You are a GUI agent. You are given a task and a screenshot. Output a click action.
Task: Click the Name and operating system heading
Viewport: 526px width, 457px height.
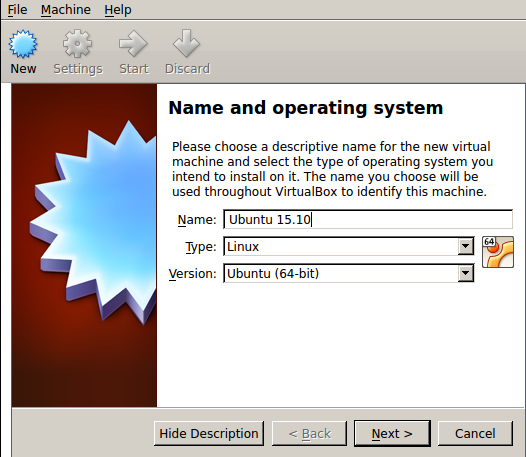pos(306,108)
